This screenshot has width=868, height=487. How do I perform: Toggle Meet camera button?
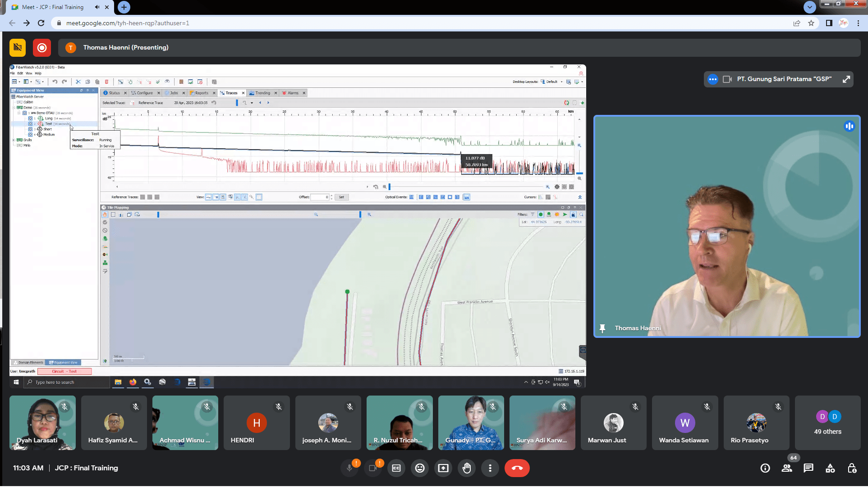coord(373,468)
